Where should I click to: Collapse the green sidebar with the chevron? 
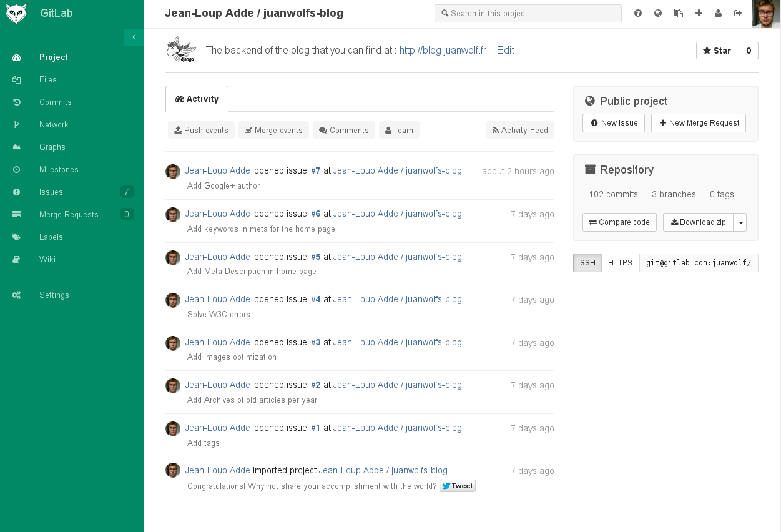pos(134,37)
